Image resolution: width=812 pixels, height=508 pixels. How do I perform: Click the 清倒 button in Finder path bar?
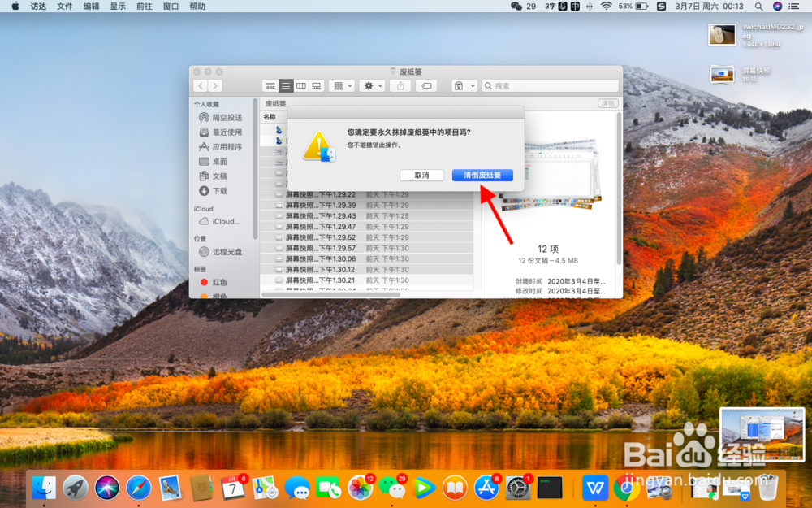point(607,103)
